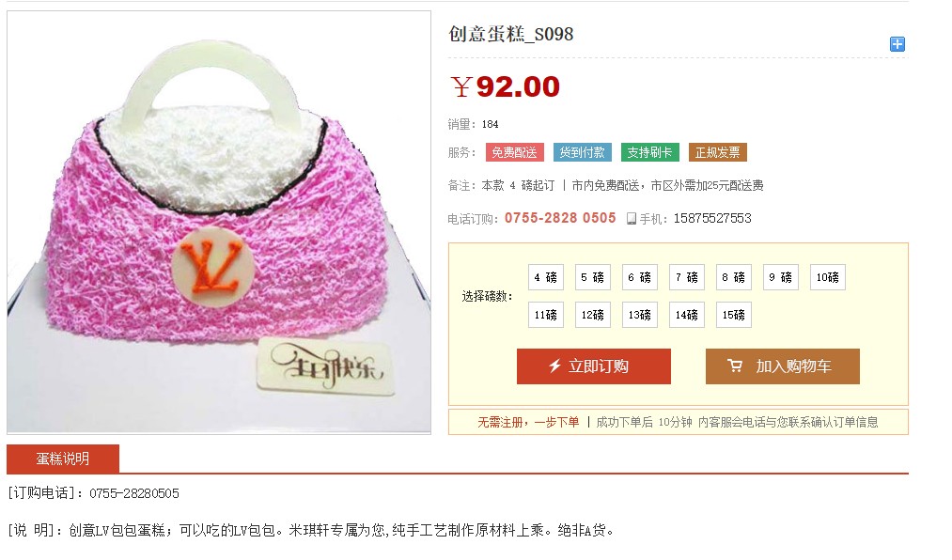Open the 蛋糕说明 tab
This screenshot has width=952, height=560.
coord(63,459)
